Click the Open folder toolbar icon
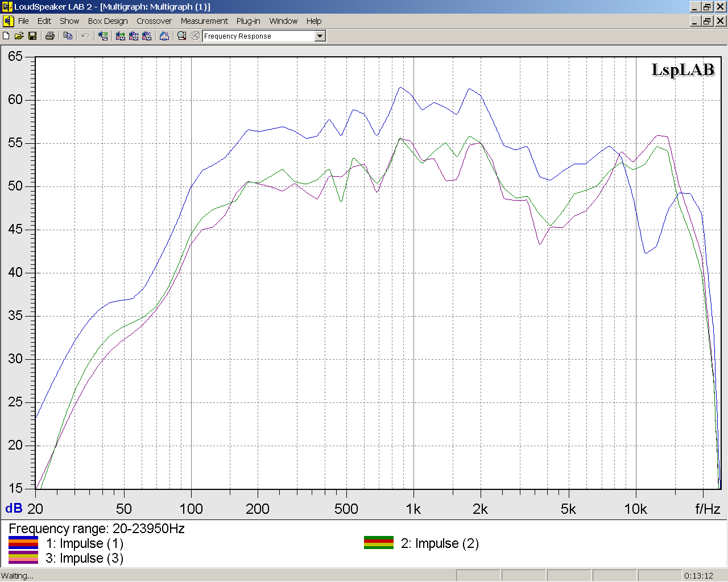The image size is (728, 582). [x=19, y=36]
